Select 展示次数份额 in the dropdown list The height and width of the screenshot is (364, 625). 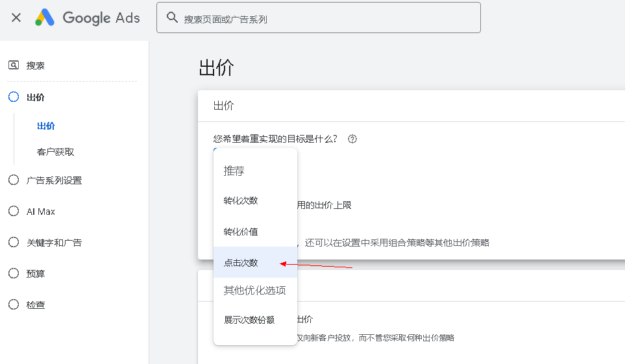point(256,320)
